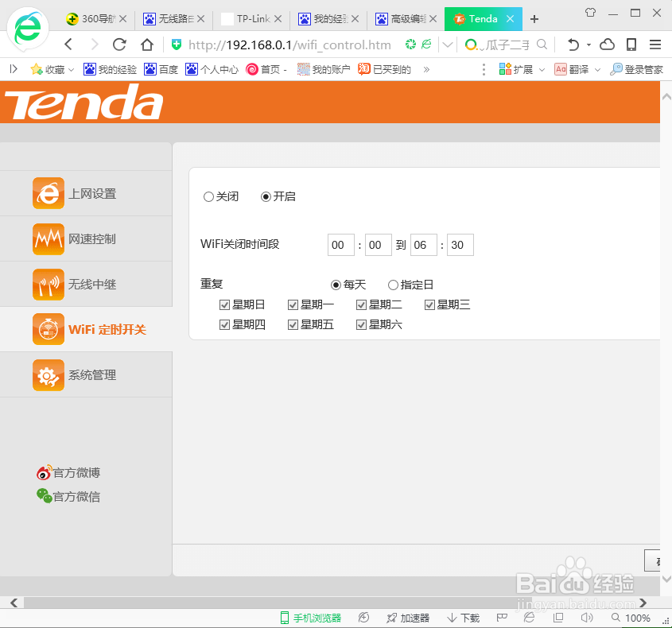
Task: Enable the 开启 radio button
Action: coord(266,196)
